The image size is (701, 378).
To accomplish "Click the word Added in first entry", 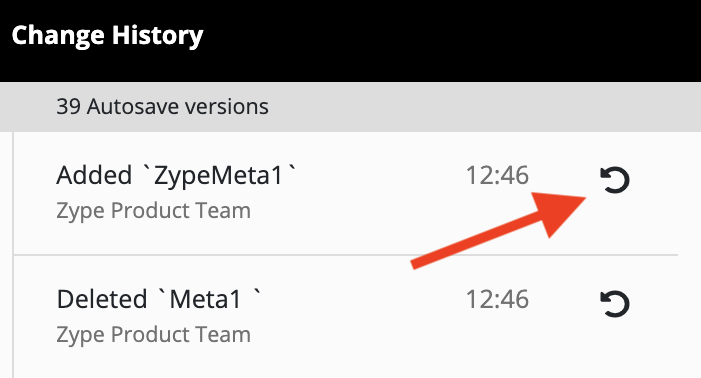I will tap(94, 175).
